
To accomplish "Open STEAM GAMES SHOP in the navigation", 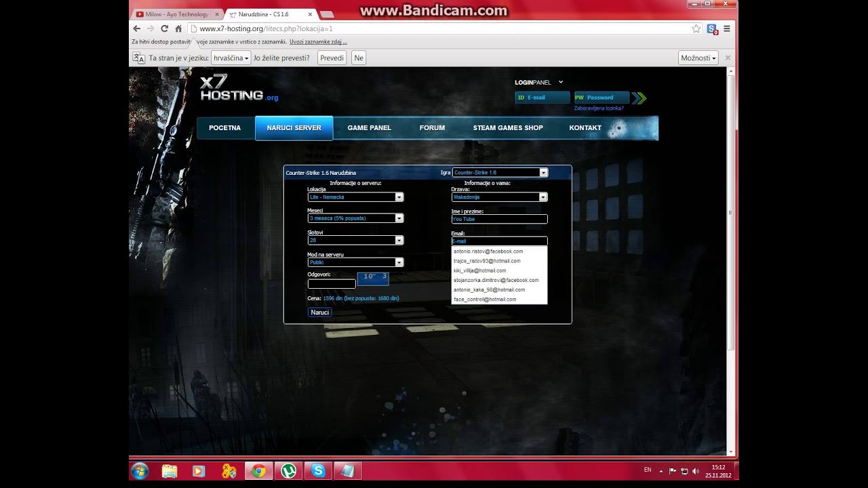I will pos(508,128).
